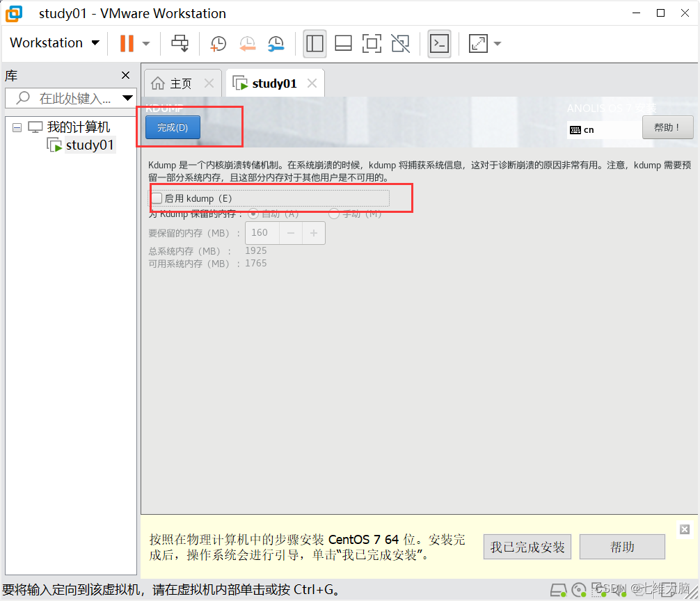Click the 完成(D) done button
The width and height of the screenshot is (700, 601).
click(173, 127)
